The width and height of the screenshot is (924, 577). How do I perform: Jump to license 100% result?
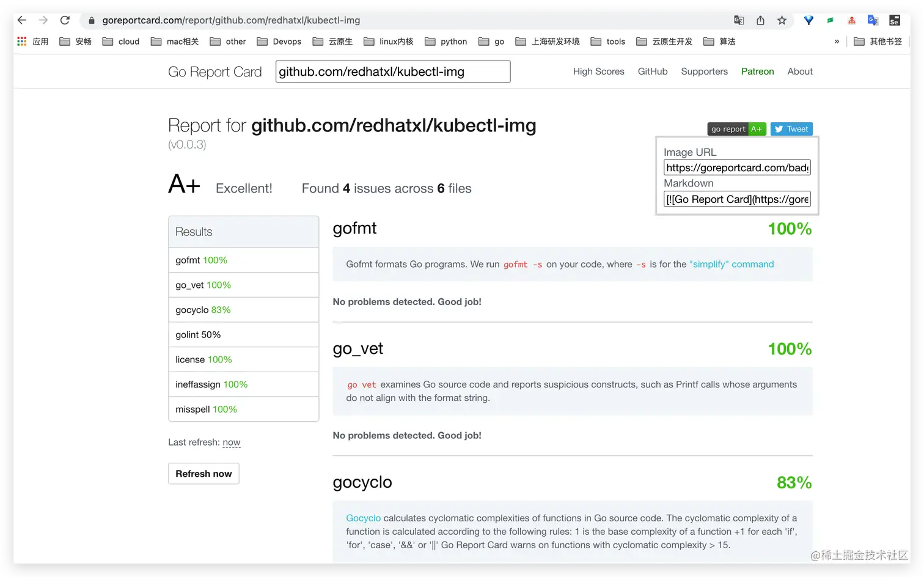click(x=243, y=359)
